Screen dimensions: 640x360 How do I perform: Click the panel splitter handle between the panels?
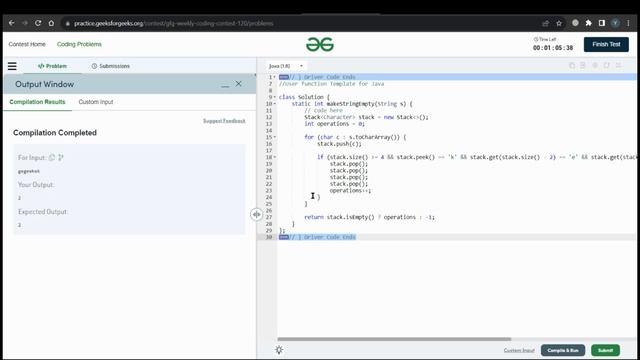click(256, 214)
